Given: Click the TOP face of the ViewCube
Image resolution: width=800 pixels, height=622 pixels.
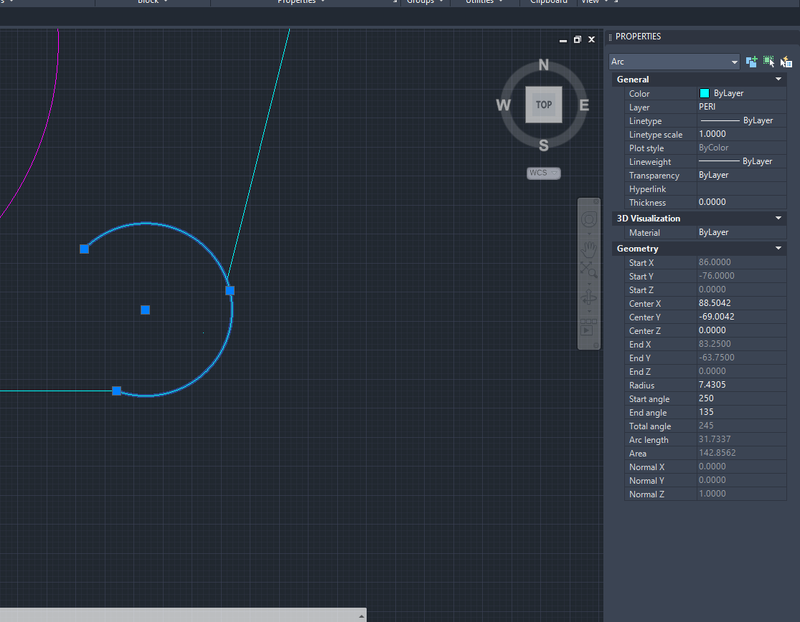Looking at the screenshot, I should coord(543,104).
